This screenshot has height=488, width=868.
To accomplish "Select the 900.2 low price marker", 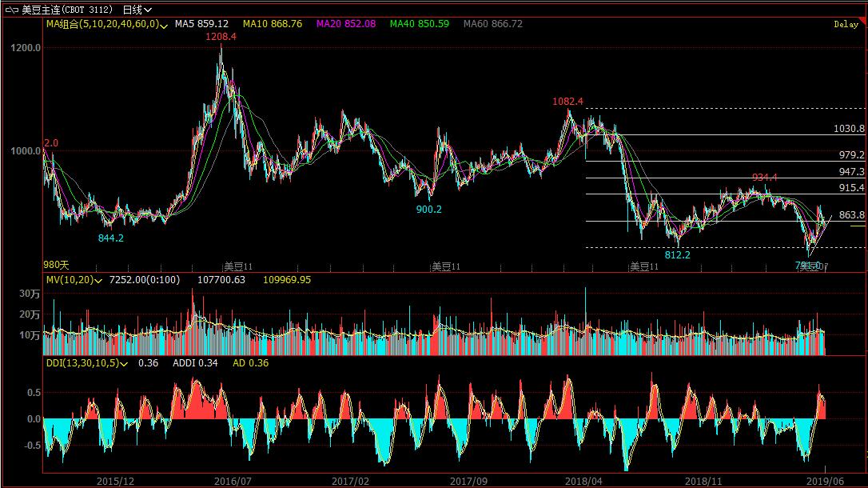I will (428, 210).
